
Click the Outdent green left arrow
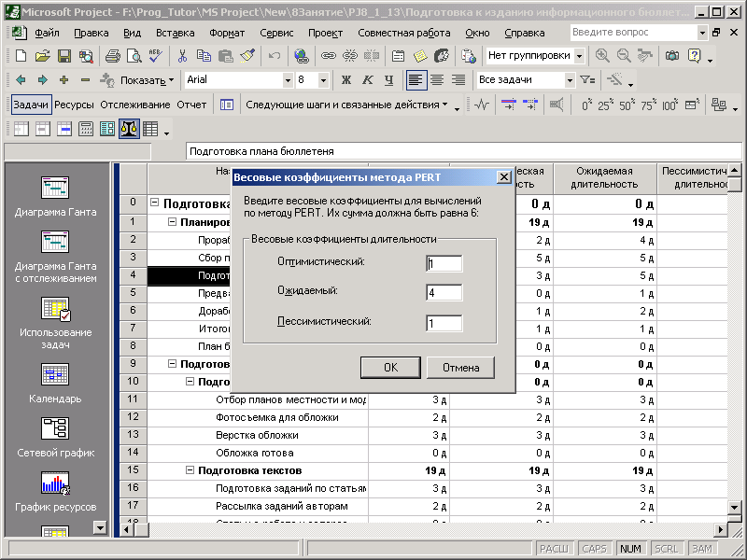(21, 80)
